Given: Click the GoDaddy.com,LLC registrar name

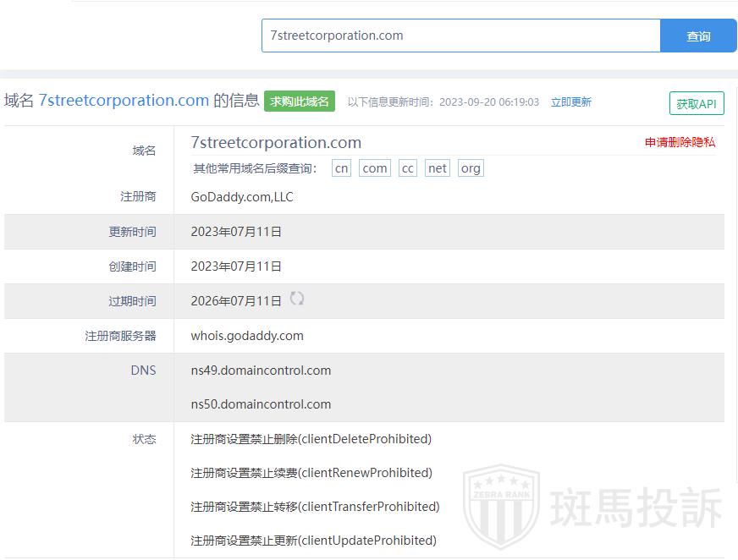Looking at the screenshot, I should tap(242, 197).
